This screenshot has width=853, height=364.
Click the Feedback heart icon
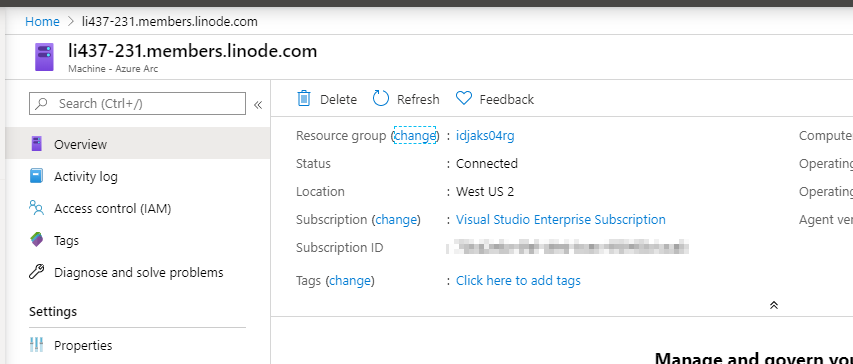coord(463,98)
